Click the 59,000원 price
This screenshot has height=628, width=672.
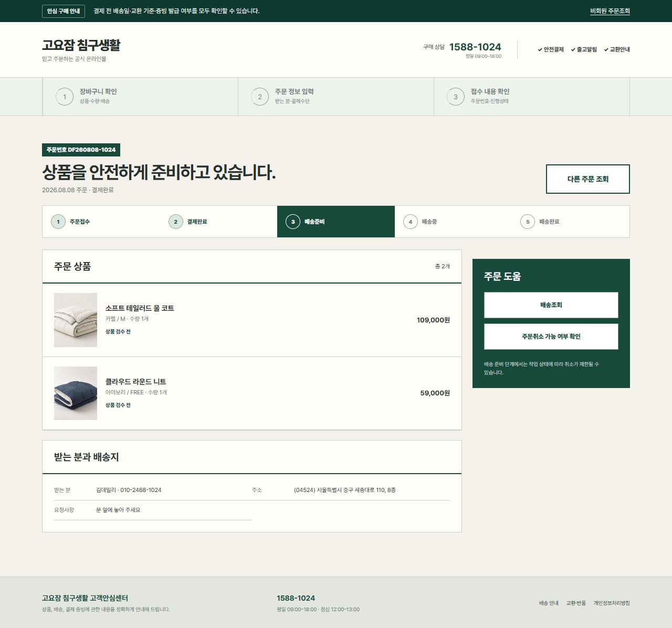click(x=435, y=393)
